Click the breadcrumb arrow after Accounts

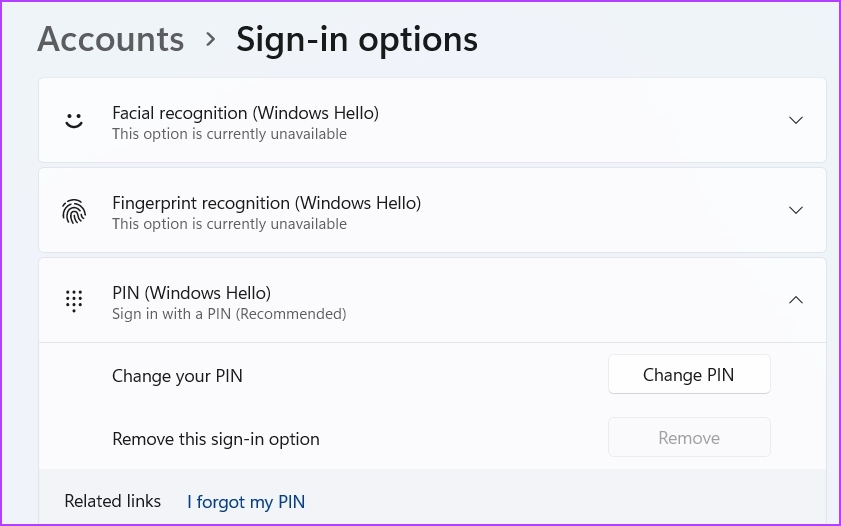pyautogui.click(x=211, y=39)
